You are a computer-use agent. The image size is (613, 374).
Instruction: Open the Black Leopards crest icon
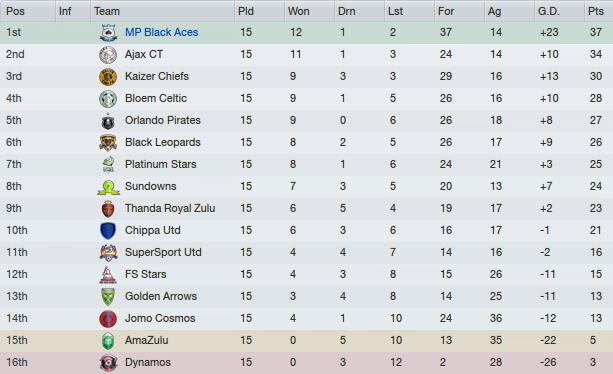108,143
